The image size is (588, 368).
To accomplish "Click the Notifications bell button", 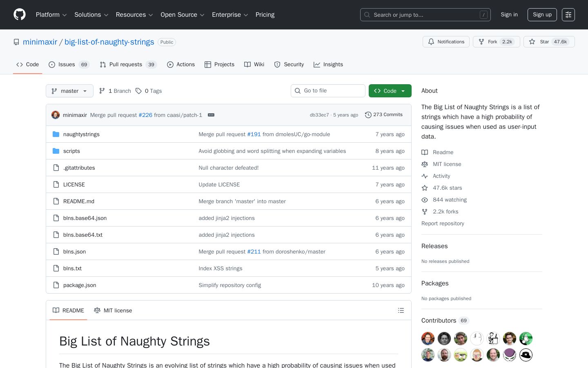I will tap(446, 42).
